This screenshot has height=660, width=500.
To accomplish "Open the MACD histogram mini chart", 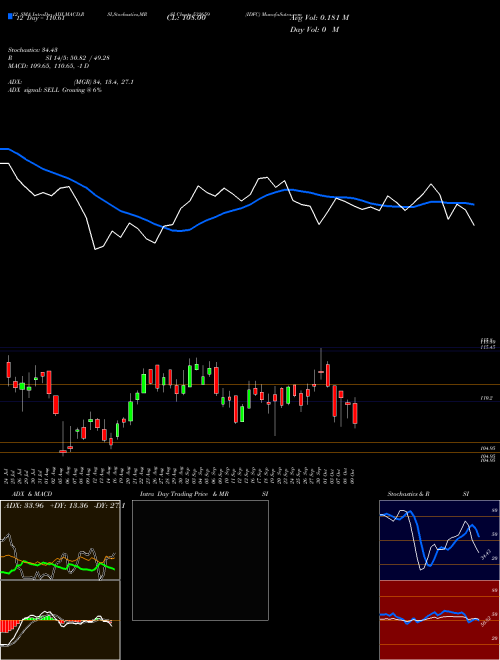I will pos(60,620).
